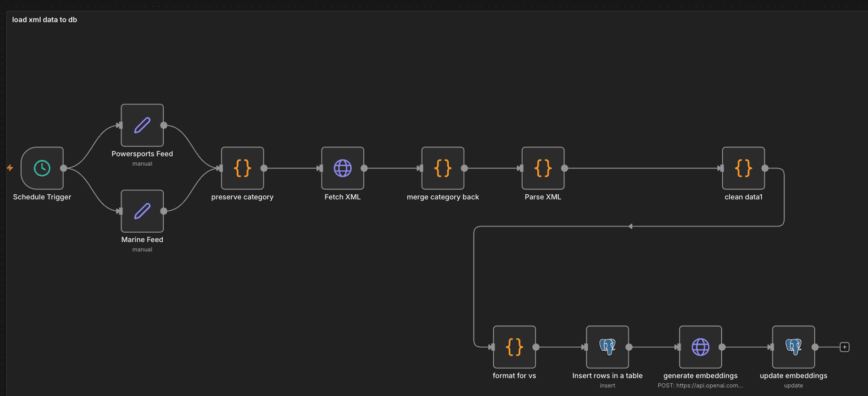Image resolution: width=868 pixels, height=396 pixels.
Task: Edit the workflow title load xml data
Action: point(44,19)
